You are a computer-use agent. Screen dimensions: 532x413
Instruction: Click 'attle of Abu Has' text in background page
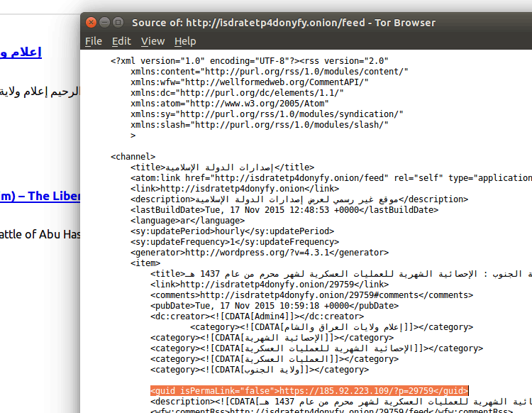coord(40,234)
